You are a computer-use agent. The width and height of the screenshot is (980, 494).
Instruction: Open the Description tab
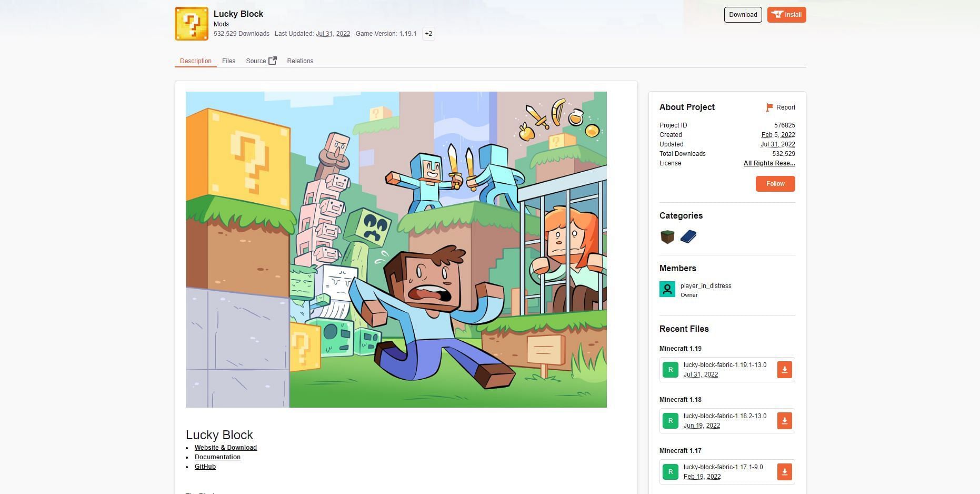(x=196, y=61)
